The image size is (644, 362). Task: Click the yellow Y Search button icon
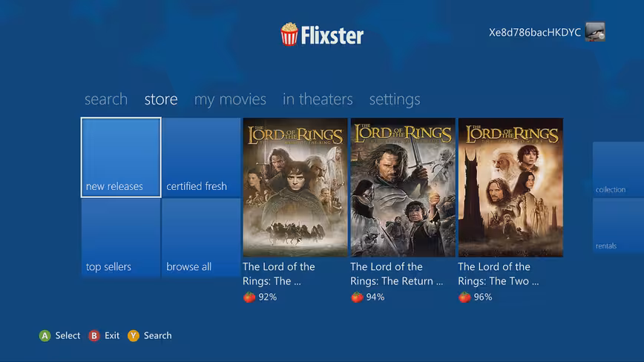click(x=133, y=336)
